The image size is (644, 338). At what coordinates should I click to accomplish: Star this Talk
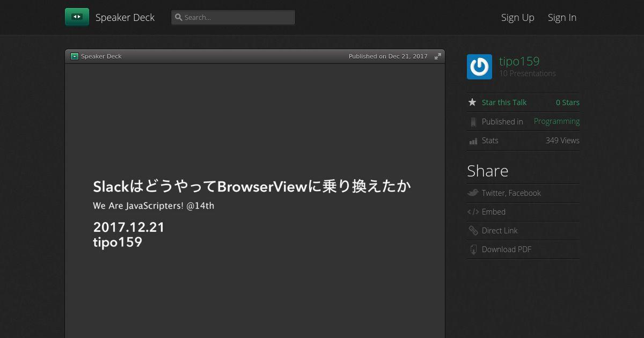pos(504,102)
